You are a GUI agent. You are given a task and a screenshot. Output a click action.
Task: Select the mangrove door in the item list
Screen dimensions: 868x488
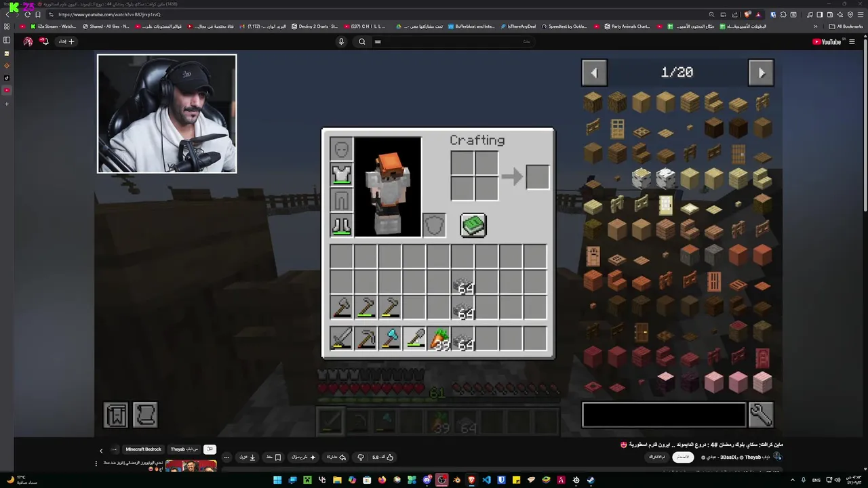click(x=762, y=357)
